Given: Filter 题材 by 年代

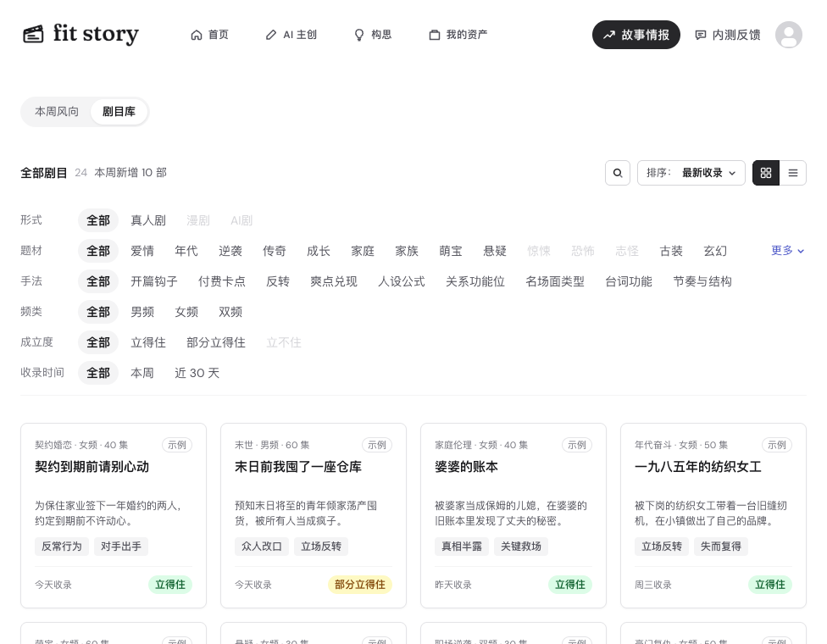Looking at the screenshot, I should point(186,251).
